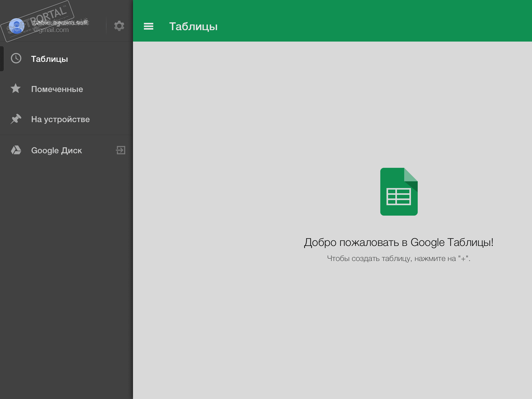The width and height of the screenshot is (532, 399).
Task: Click the star icon for Помеченные
Action: pos(16,89)
